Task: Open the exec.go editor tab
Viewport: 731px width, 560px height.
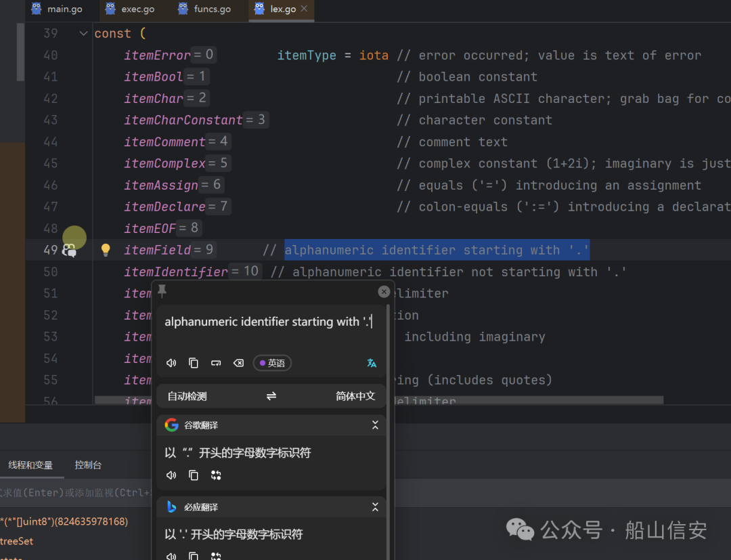Action: point(129,9)
